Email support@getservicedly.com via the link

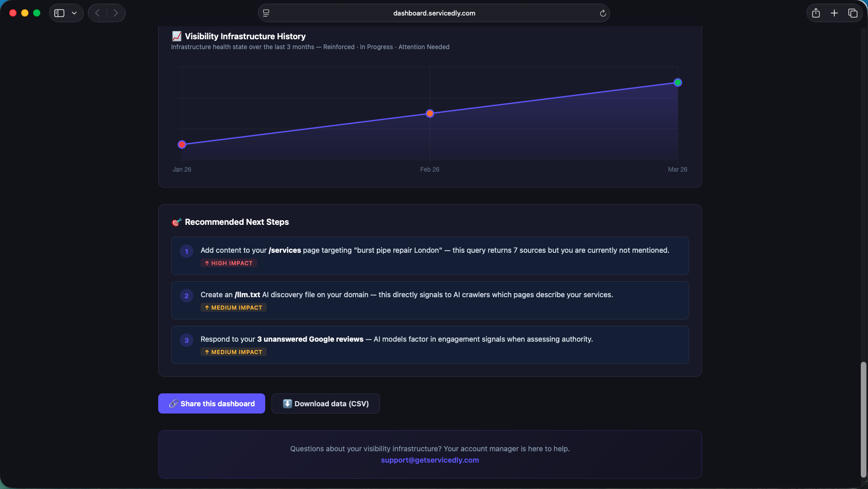tap(430, 460)
